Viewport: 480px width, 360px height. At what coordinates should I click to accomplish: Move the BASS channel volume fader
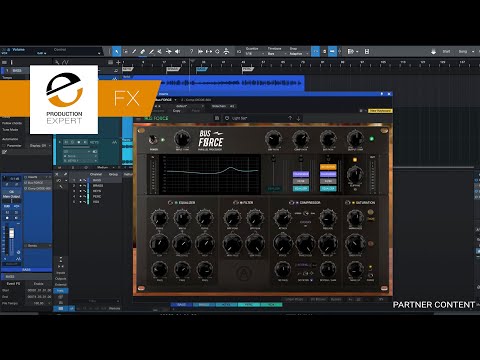click(12, 233)
